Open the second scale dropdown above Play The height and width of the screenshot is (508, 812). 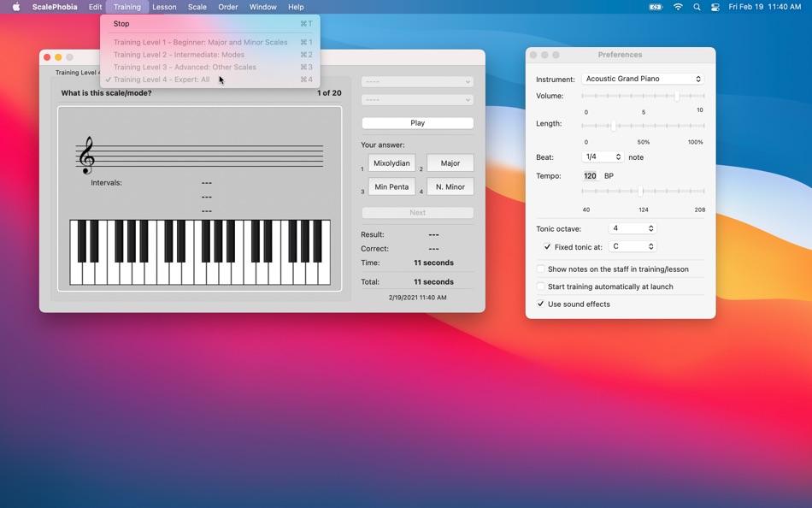[417, 99]
